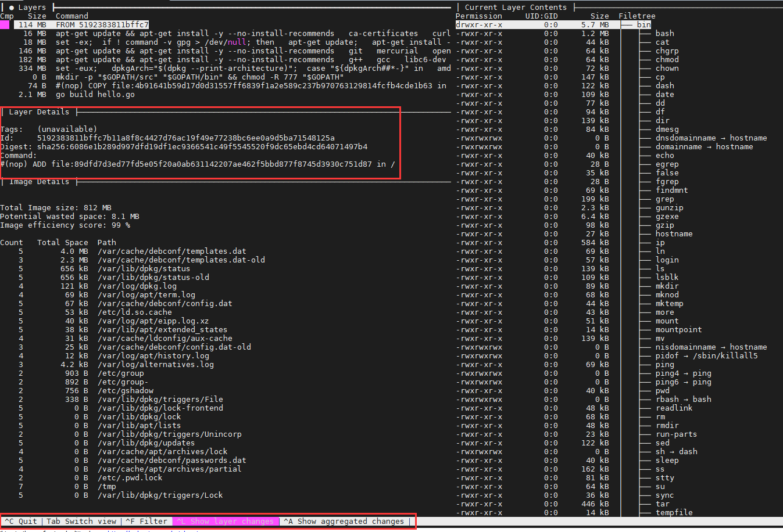Select ping4 symlink entry
This screenshot has height=532, width=783.
point(684,373)
